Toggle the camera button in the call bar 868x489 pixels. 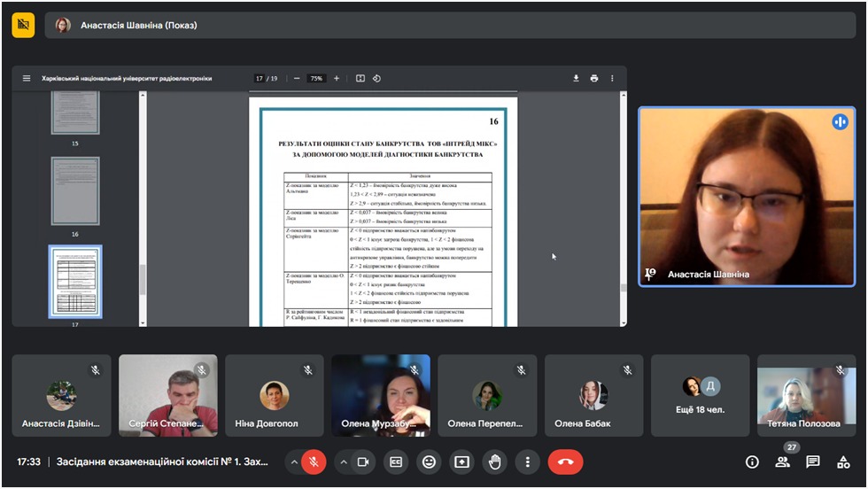(x=362, y=462)
